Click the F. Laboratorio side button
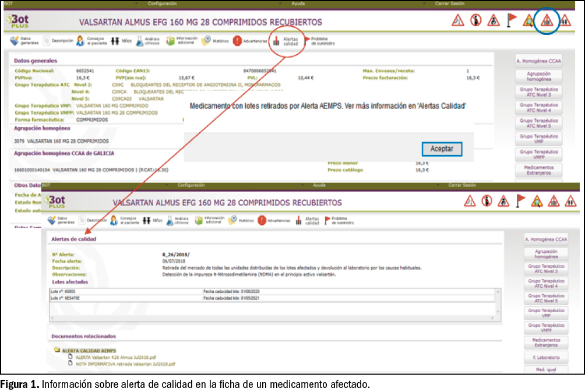The height and width of the screenshot is (392, 585). coord(546,357)
